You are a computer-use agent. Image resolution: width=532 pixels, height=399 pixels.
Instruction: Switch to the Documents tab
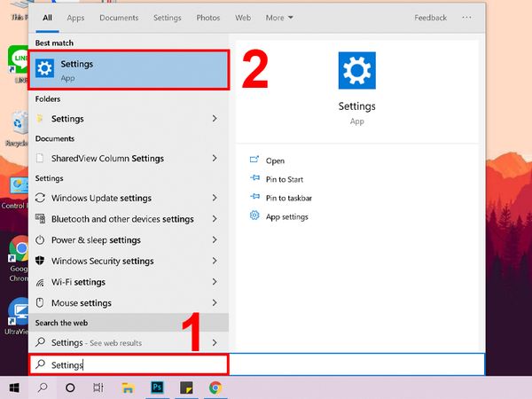[119, 18]
